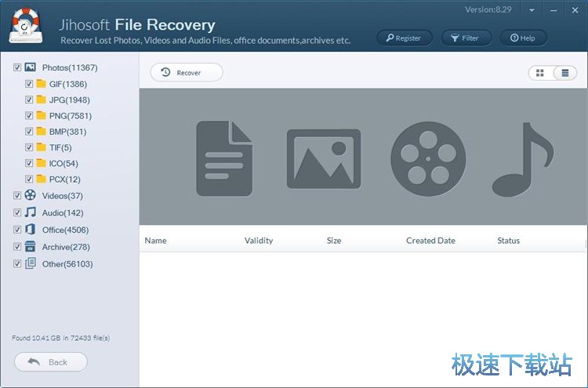
Task: Click the PNG folder icon
Action: click(x=42, y=115)
